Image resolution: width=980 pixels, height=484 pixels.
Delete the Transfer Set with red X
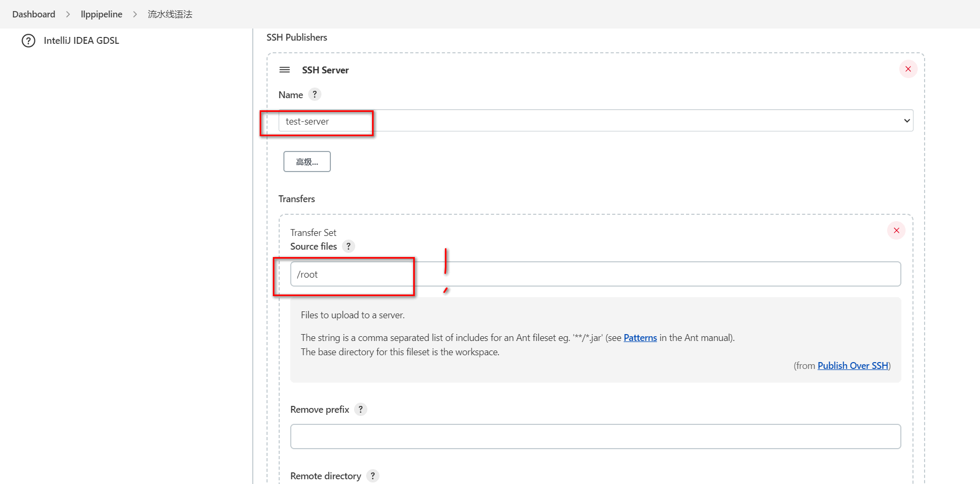click(896, 231)
